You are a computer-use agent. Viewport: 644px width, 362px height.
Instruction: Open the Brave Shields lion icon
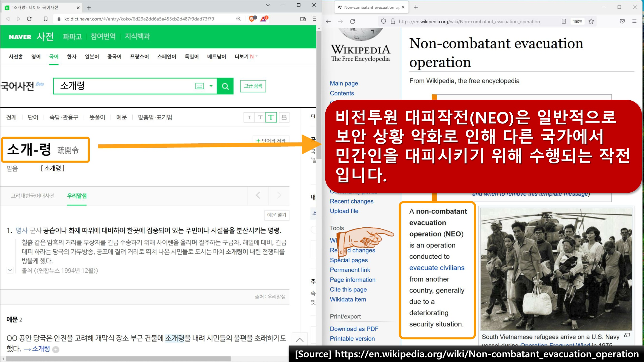(252, 19)
